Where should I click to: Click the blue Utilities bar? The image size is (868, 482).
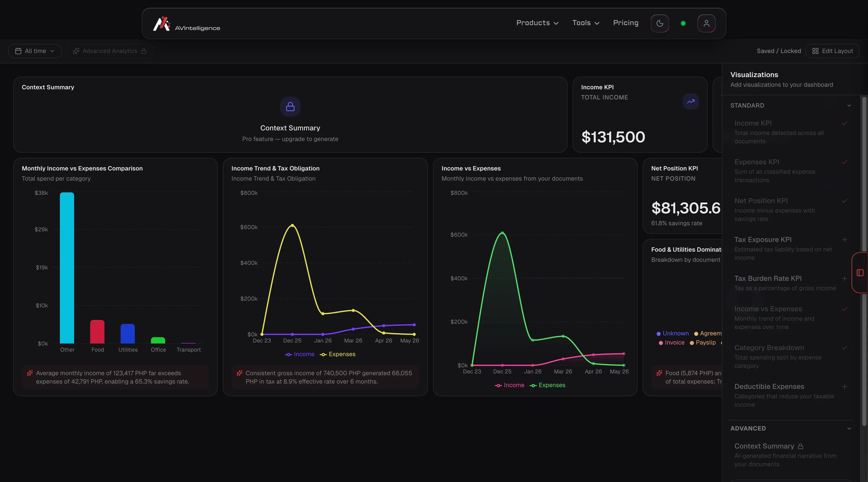point(127,334)
